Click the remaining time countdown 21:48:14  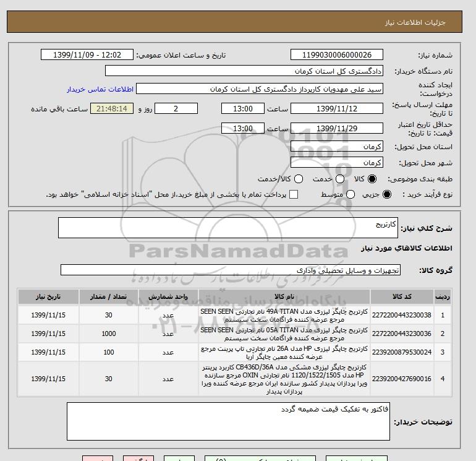click(112, 108)
